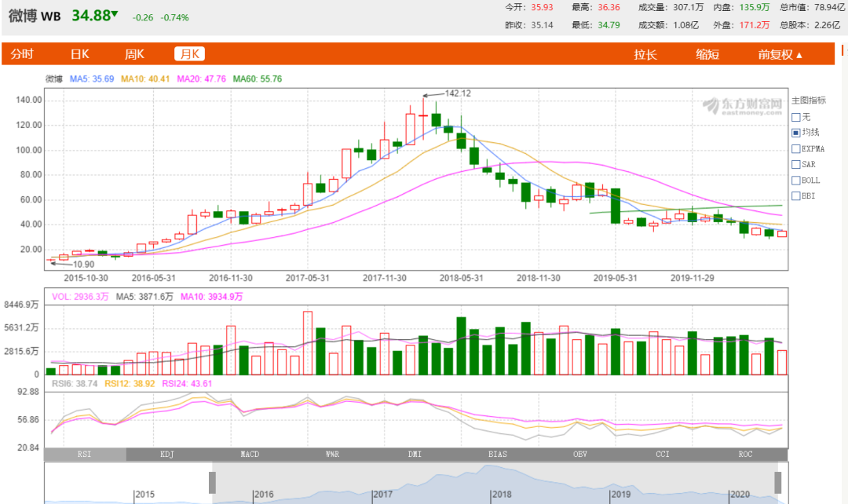Viewport: 848px width, 504px height.
Task: Click the right range handle on timeline navigator
Action: [777, 482]
